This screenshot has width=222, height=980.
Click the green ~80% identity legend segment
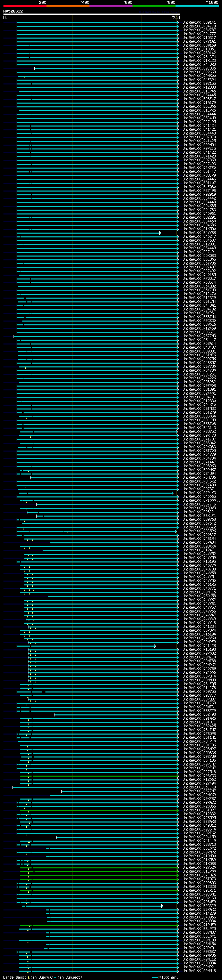click(154, 6)
